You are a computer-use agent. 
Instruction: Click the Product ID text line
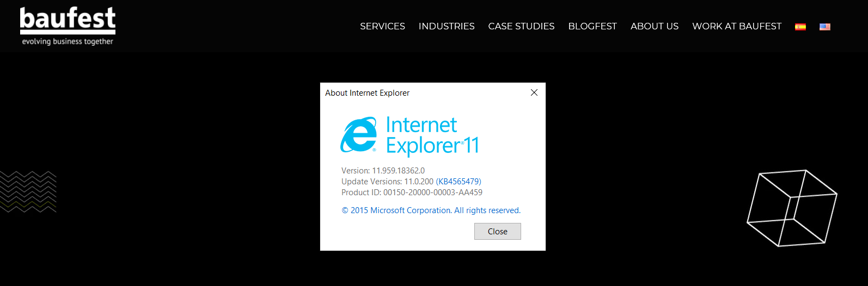pyautogui.click(x=412, y=192)
